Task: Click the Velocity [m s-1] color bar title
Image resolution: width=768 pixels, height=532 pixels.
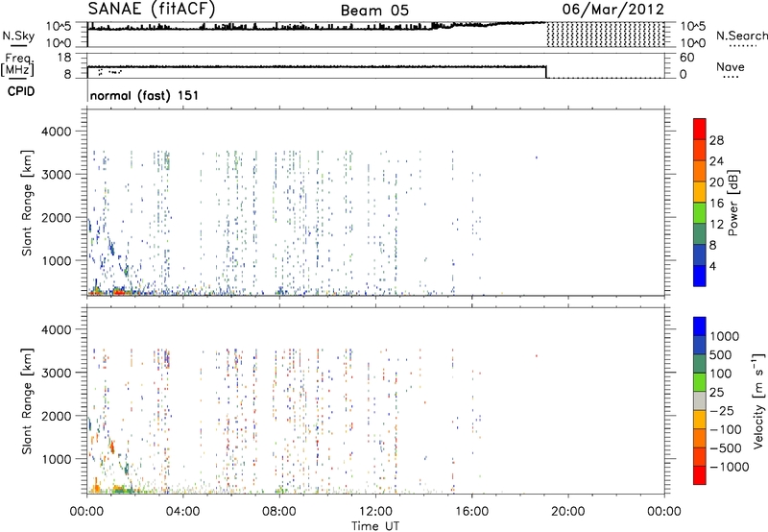Action: 758,400
